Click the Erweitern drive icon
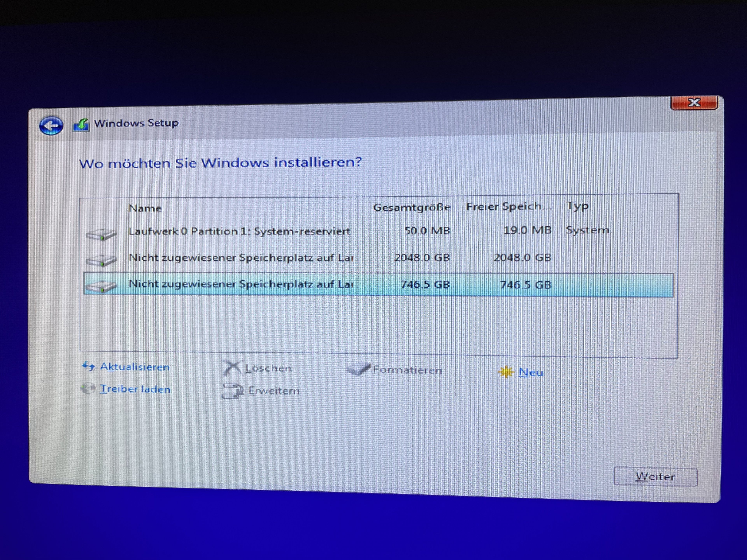Screen dimensions: 747x560 (233, 391)
